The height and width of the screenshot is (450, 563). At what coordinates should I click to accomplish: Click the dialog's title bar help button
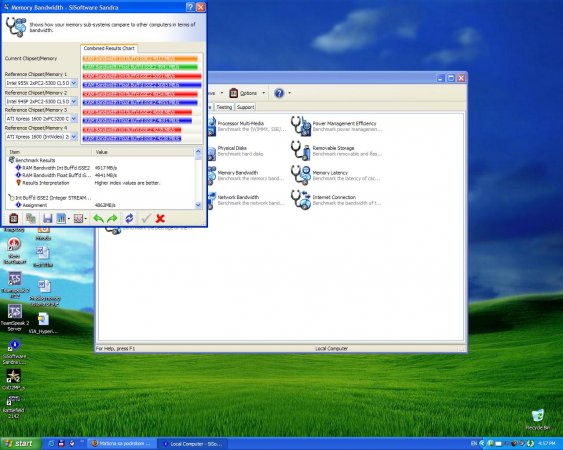[x=190, y=7]
